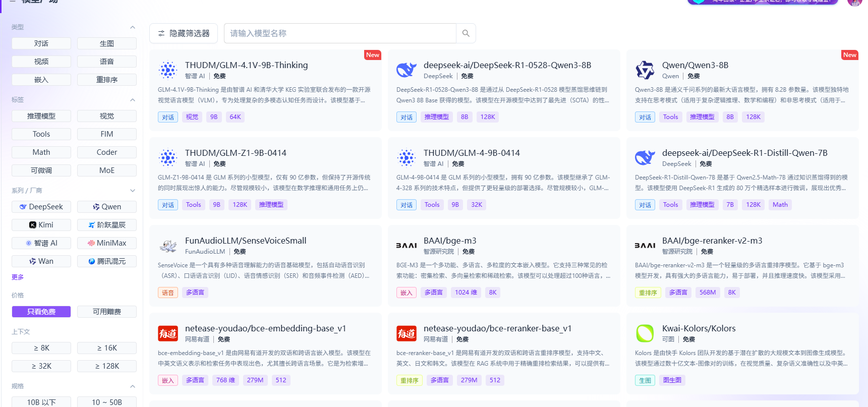Screen dimensions: 868x407
Task: Filter by 智谱 AI vendor
Action: click(41, 243)
